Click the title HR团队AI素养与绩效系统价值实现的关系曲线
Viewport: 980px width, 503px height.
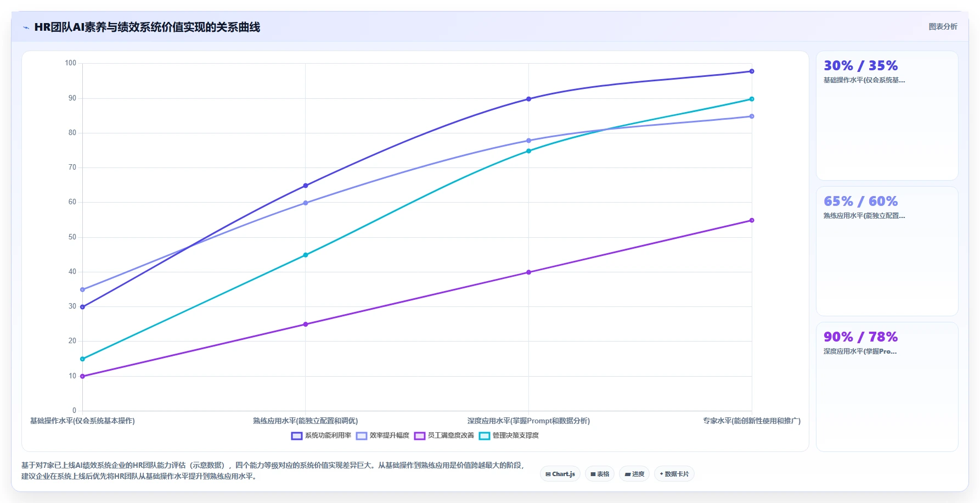pyautogui.click(x=147, y=27)
